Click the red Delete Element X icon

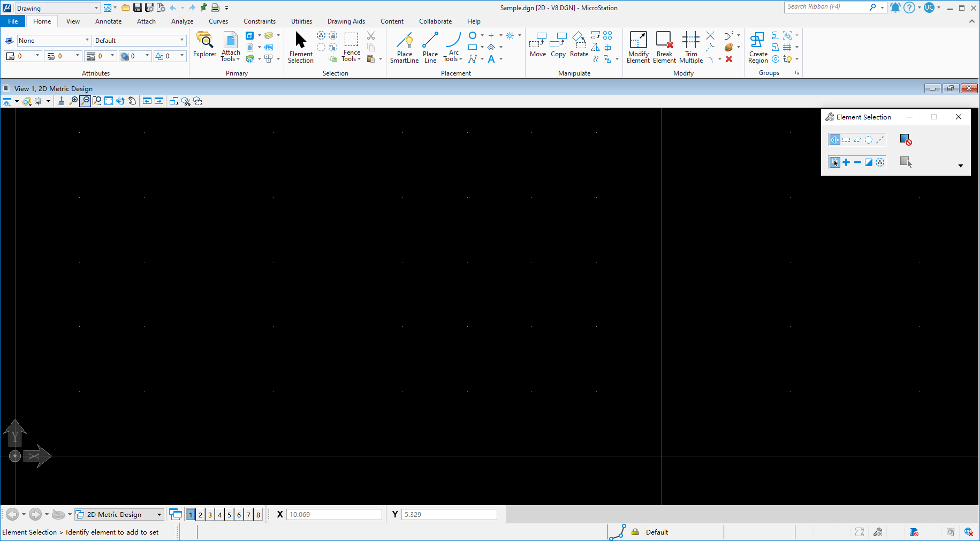pyautogui.click(x=729, y=59)
